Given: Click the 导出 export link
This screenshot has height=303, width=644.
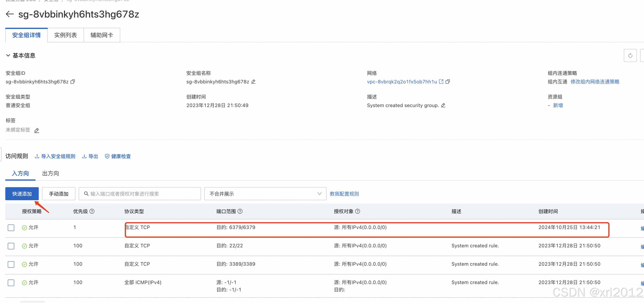Looking at the screenshot, I should pos(90,156).
